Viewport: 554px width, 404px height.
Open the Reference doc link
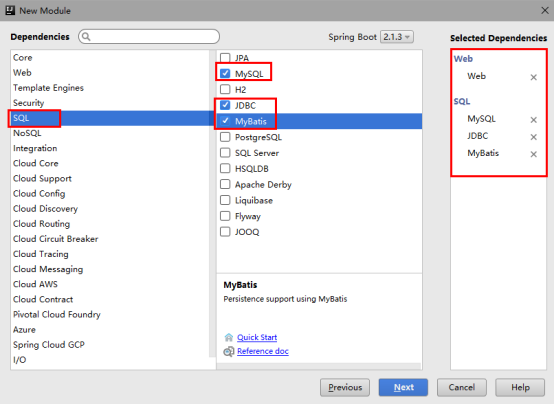[x=263, y=351]
